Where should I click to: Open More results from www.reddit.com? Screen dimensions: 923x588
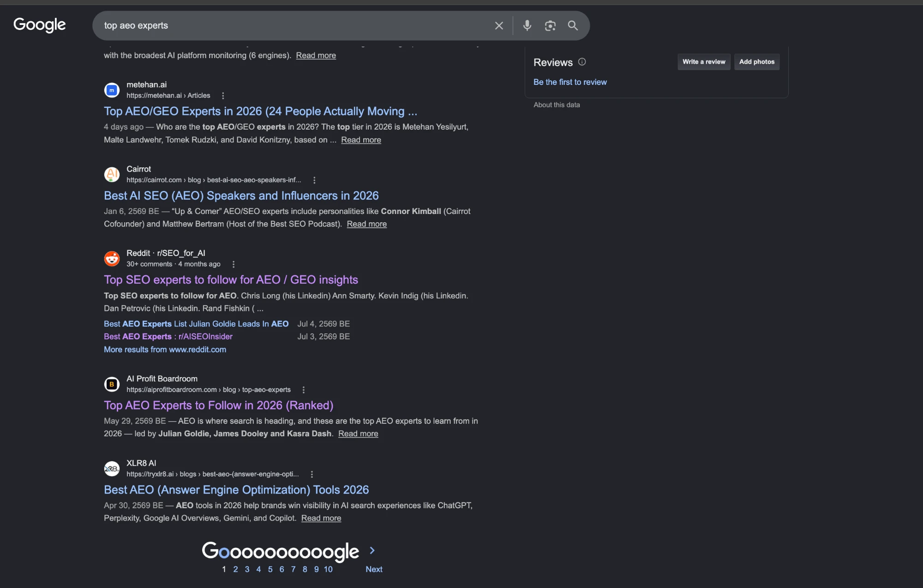[x=165, y=350]
